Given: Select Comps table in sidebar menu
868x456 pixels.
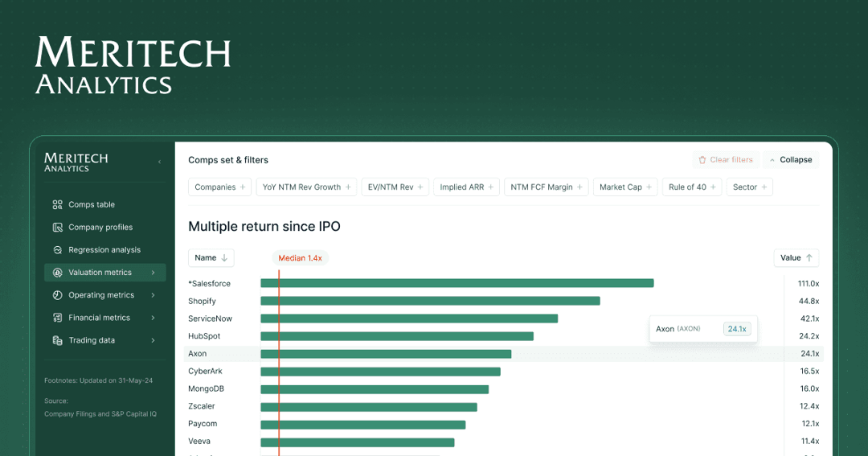Looking at the screenshot, I should pos(105,204).
